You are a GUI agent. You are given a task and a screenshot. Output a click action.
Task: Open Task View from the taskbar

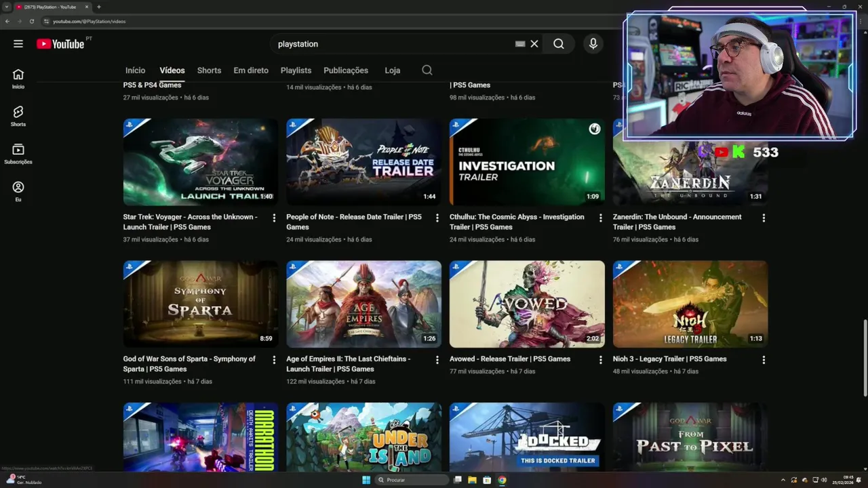point(457,480)
